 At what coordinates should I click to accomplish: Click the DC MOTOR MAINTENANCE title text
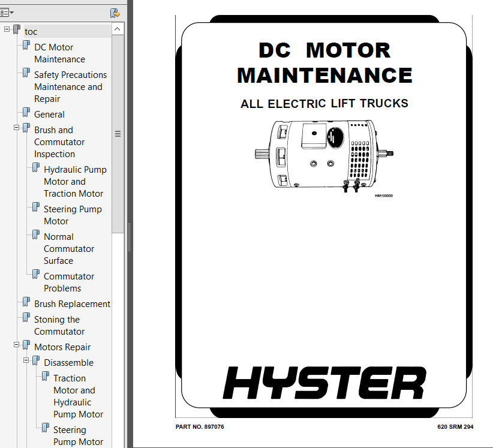tap(324, 62)
